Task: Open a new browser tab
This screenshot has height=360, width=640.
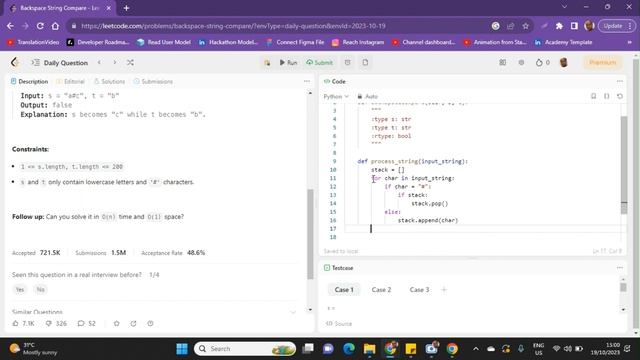Action: tap(127, 8)
